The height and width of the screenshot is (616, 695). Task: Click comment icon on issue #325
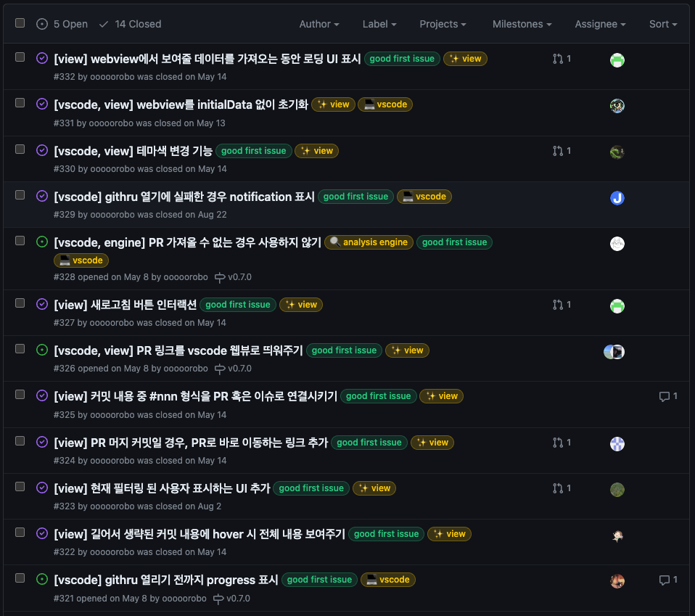pos(664,396)
